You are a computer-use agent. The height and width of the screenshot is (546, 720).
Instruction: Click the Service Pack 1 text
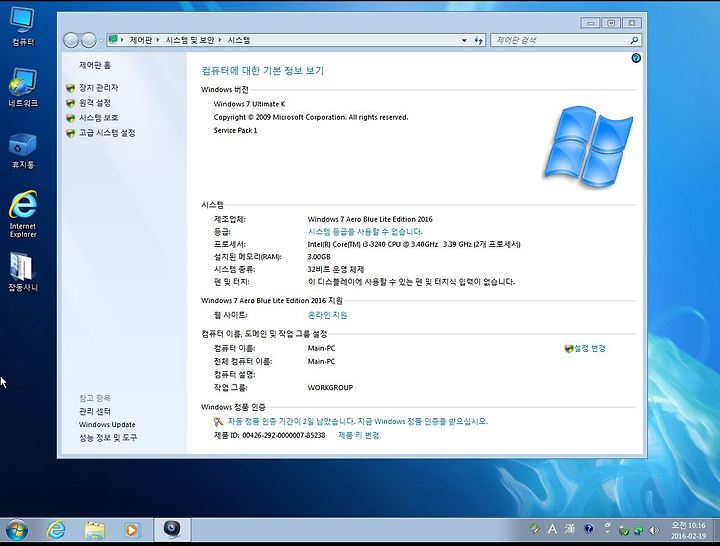click(235, 130)
